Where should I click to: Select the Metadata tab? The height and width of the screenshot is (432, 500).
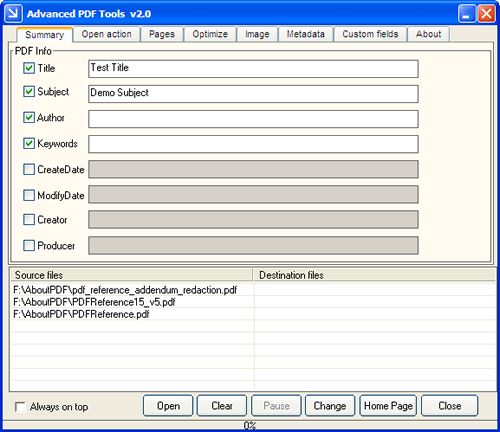(305, 34)
